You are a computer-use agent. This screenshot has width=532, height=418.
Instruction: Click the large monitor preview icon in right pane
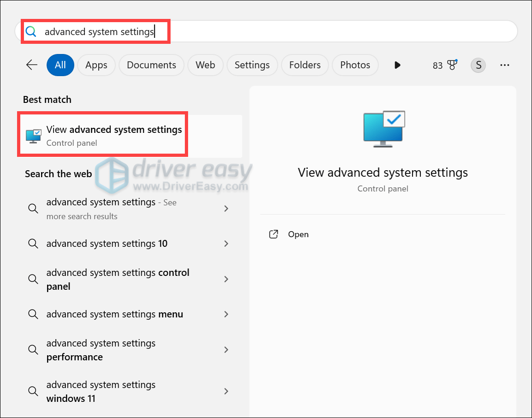point(383,129)
